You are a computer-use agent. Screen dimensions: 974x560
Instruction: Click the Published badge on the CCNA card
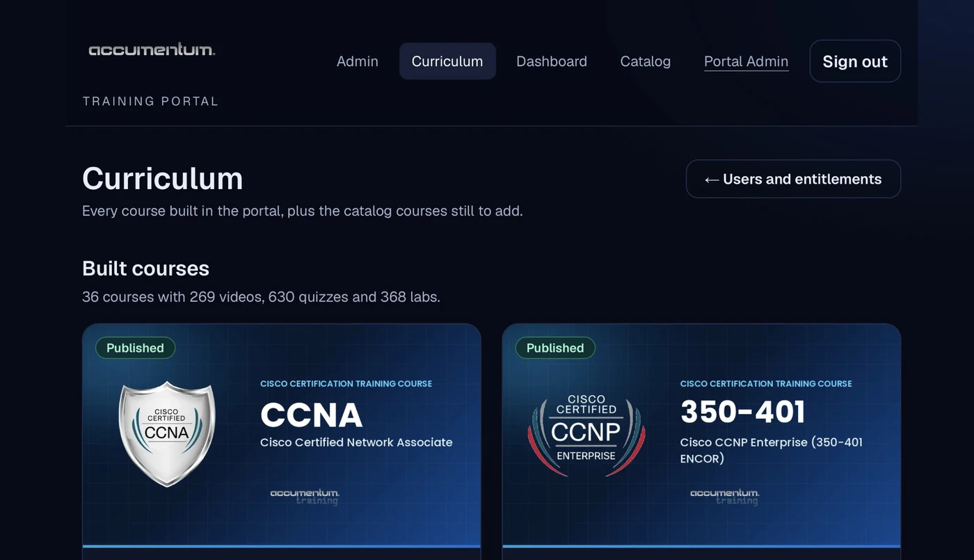135,348
